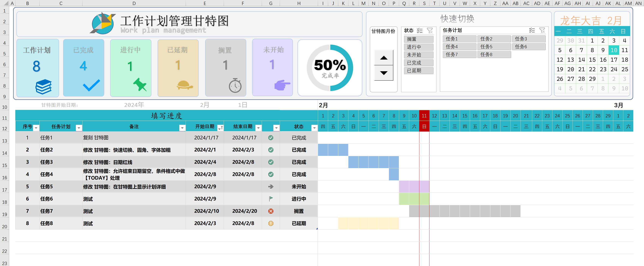Clear filter icon in 任务计划 slicer
This screenshot has height=266, width=644.
tap(542, 30)
